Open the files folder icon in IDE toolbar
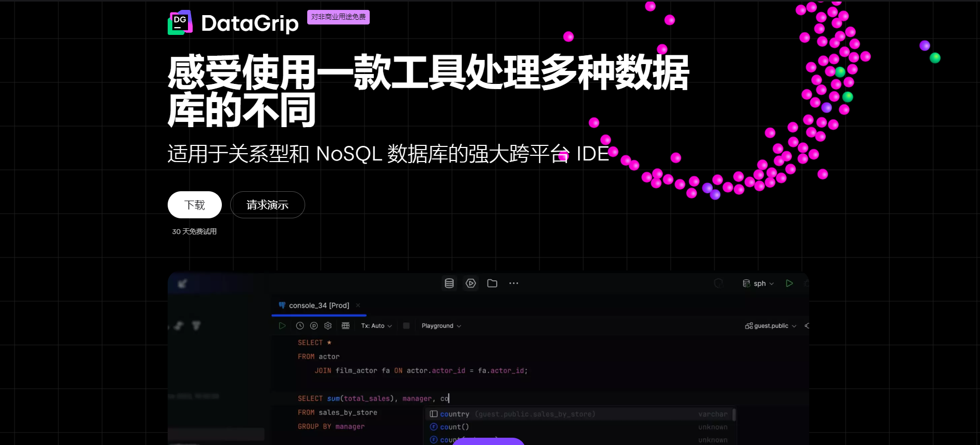 (x=492, y=283)
